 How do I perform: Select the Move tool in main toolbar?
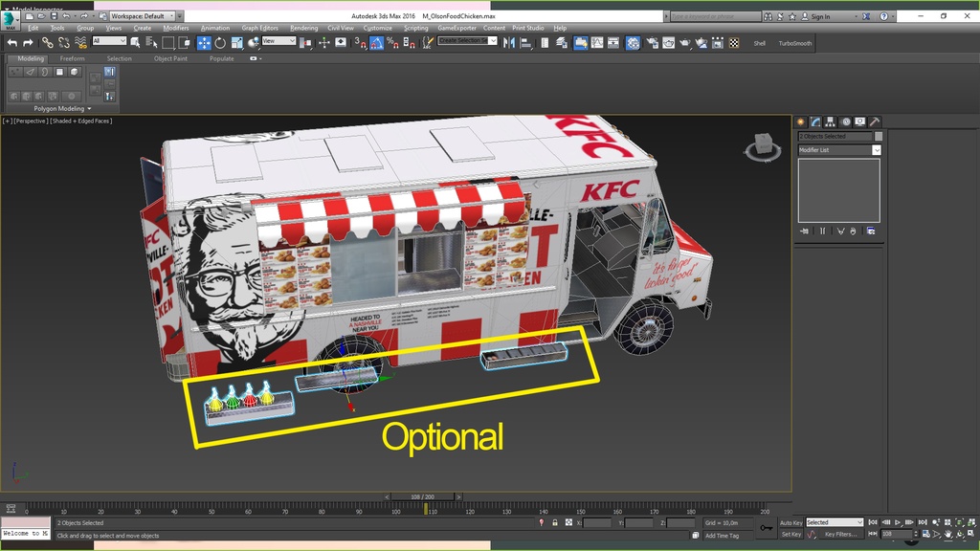coord(204,43)
